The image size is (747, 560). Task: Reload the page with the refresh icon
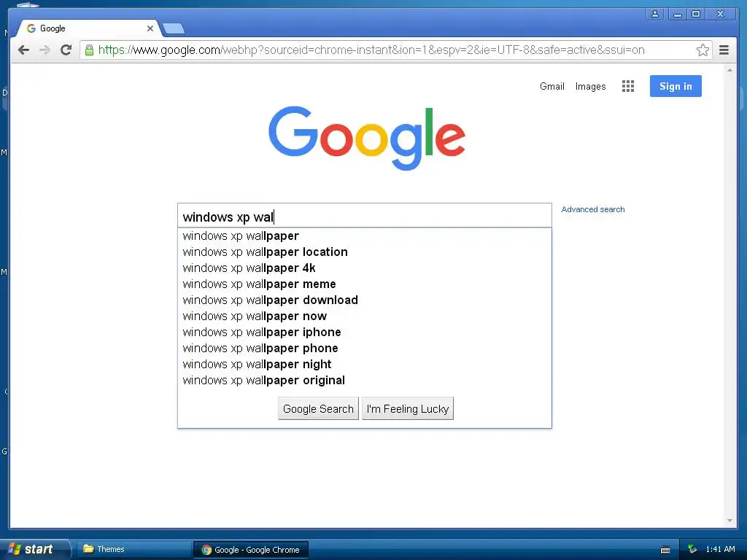pyautogui.click(x=66, y=50)
